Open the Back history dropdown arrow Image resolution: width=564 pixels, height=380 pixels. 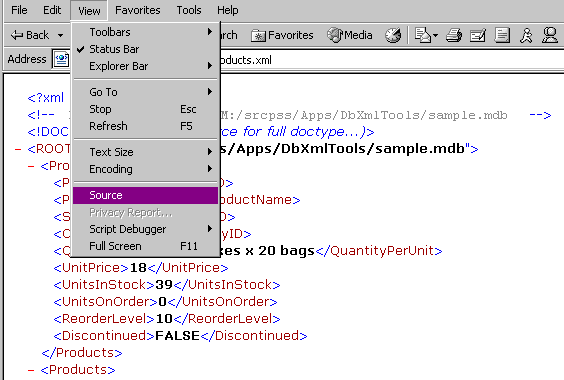point(60,35)
